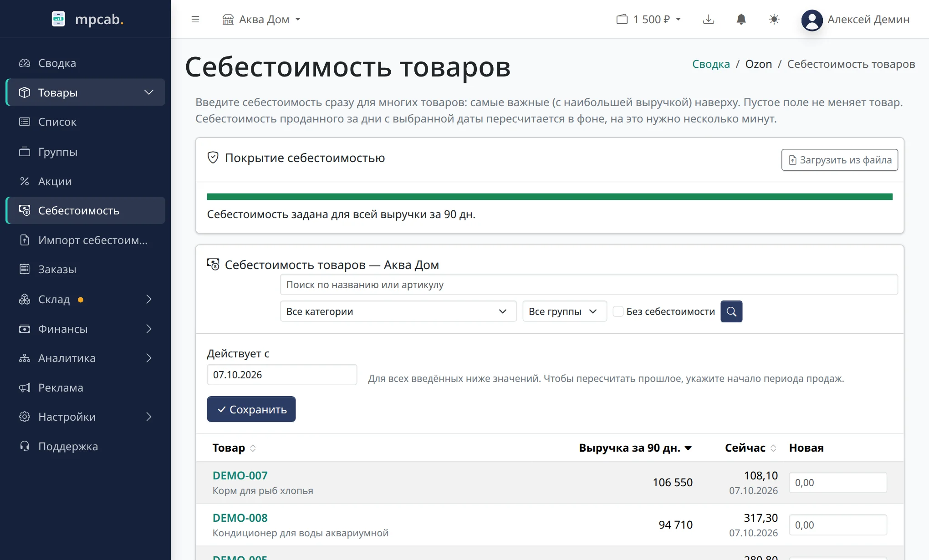Follow the Сводка breadcrumb link
The height and width of the screenshot is (560, 929).
click(x=711, y=64)
